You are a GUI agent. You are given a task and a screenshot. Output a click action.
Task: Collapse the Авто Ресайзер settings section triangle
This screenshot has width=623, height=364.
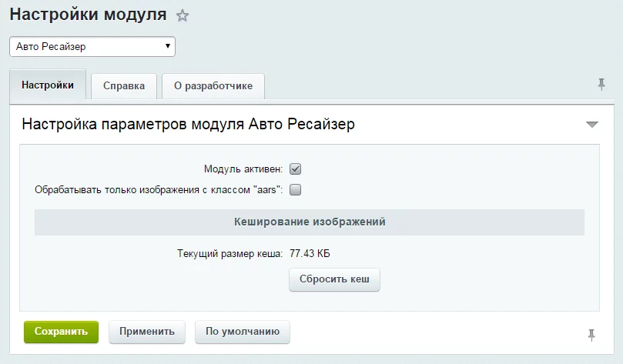[591, 124]
